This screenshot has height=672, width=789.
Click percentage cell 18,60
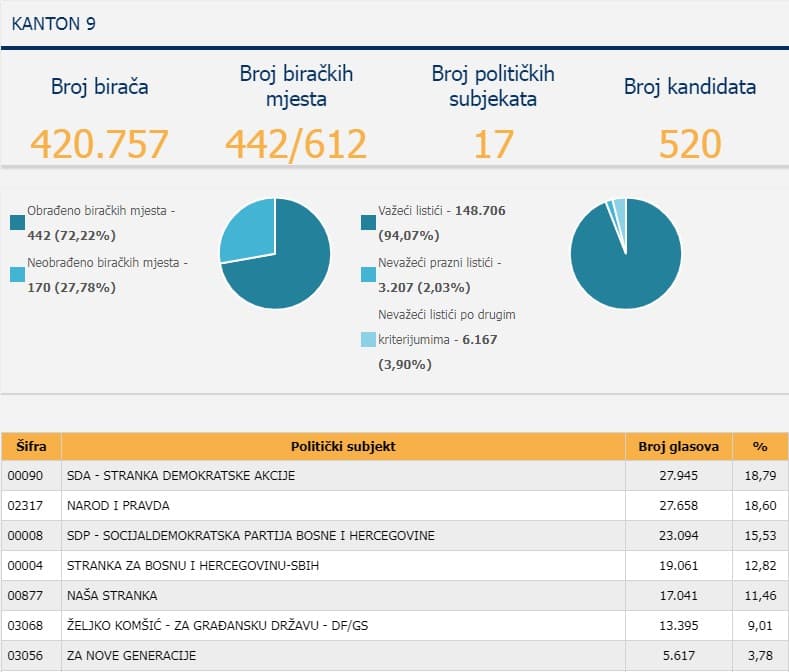click(760, 505)
